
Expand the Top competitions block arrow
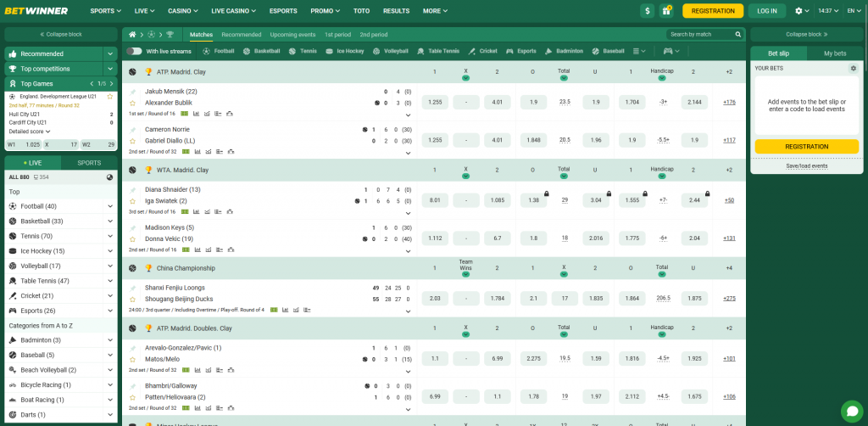(110, 69)
